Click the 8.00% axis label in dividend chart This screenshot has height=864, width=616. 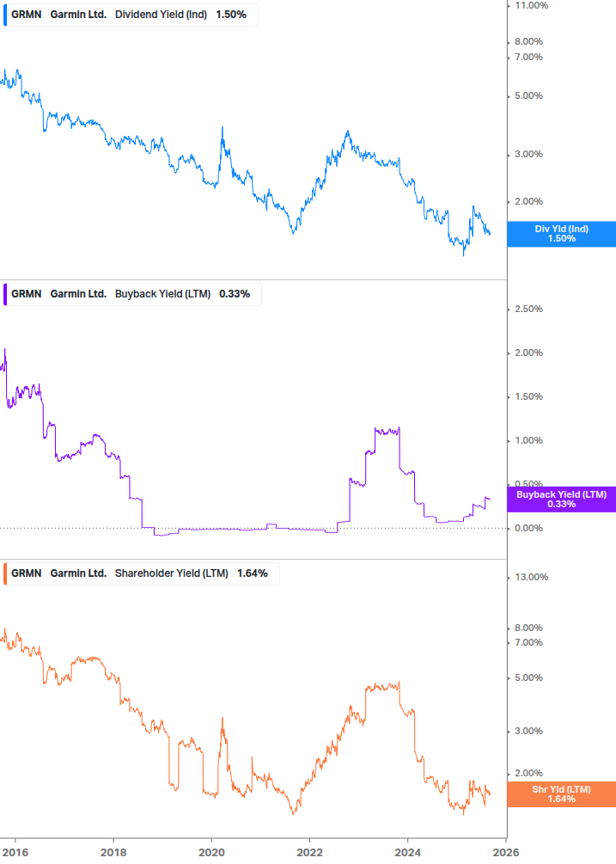coord(528,41)
